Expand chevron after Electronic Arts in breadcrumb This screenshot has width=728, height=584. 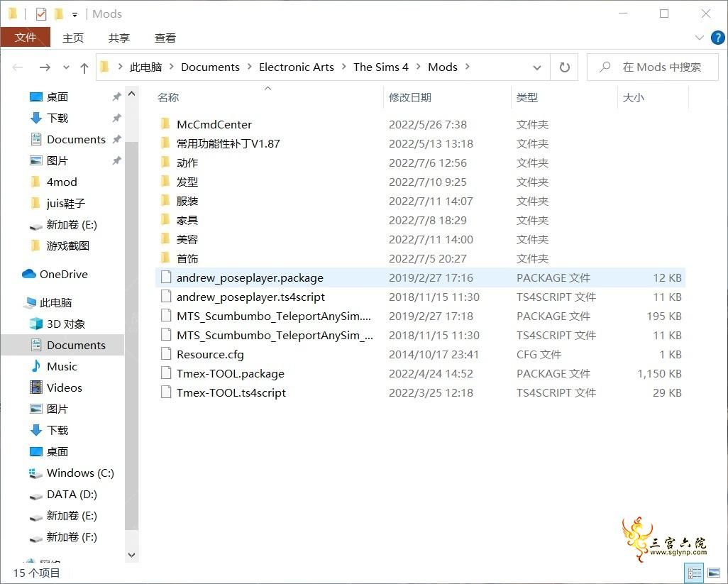[x=343, y=67]
